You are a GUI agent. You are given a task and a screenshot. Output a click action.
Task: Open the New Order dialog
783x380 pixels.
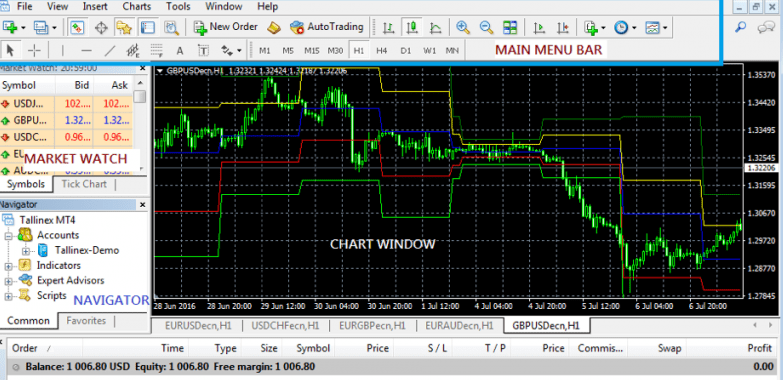pos(226,27)
